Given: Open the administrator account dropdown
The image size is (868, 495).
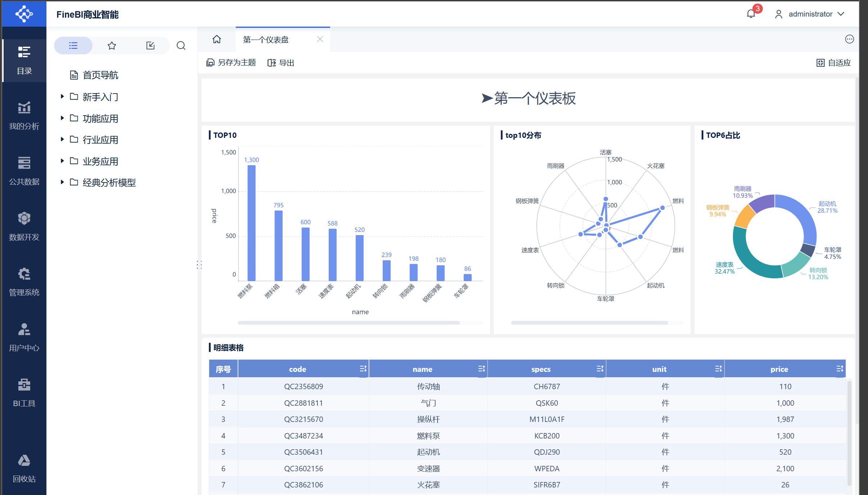Looking at the screenshot, I should click(x=810, y=14).
